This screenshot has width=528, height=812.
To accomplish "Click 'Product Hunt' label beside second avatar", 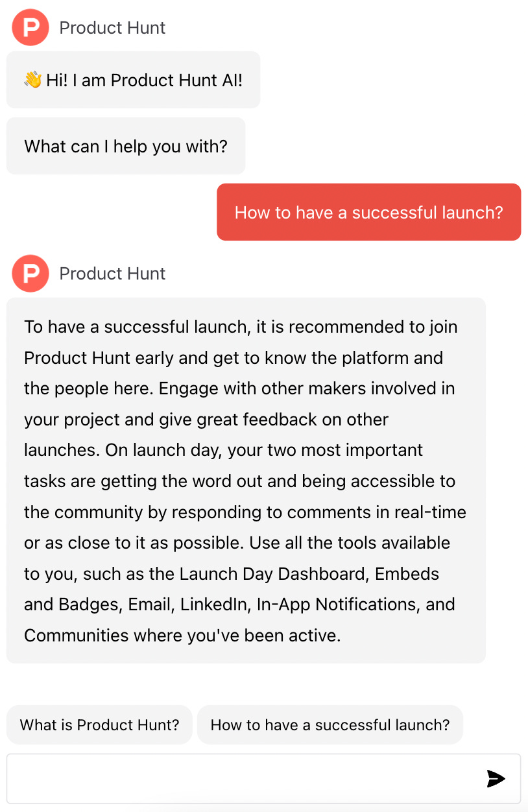I will [x=112, y=274].
